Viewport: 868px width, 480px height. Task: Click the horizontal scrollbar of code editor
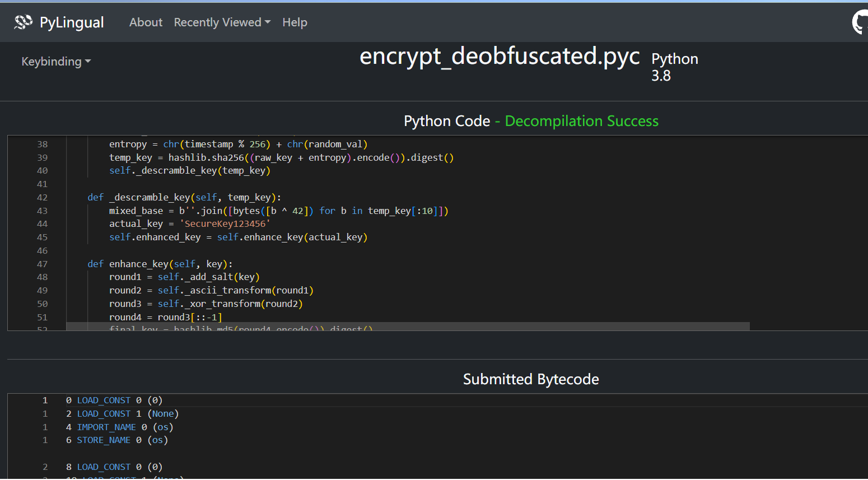coord(408,326)
